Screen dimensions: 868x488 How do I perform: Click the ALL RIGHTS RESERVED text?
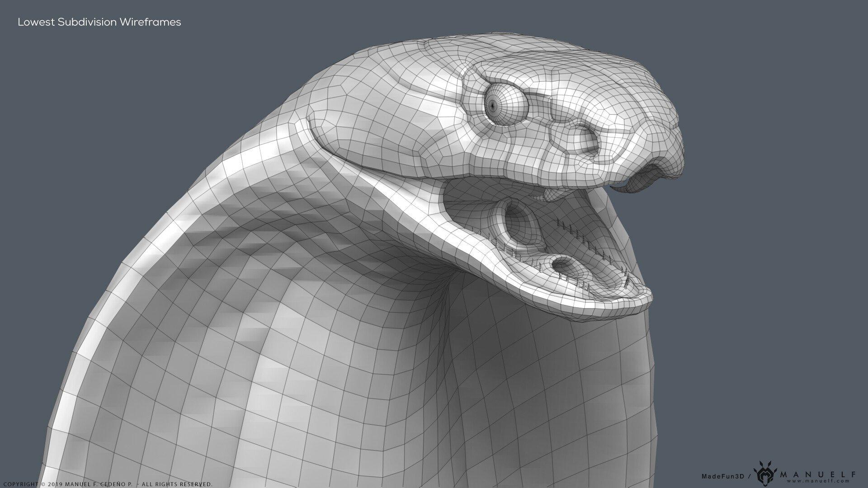pyautogui.click(x=177, y=484)
